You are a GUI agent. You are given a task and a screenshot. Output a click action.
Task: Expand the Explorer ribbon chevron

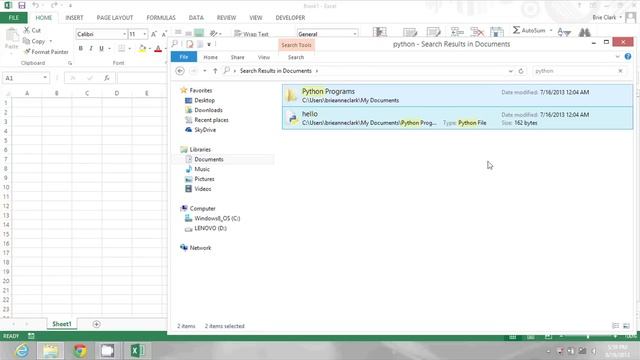[x=617, y=57]
